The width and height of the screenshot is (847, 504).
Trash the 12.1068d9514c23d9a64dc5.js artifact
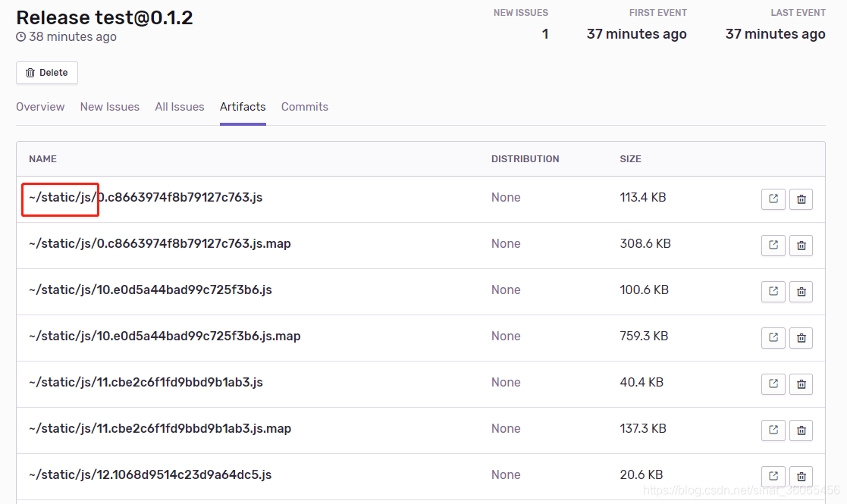pos(801,477)
